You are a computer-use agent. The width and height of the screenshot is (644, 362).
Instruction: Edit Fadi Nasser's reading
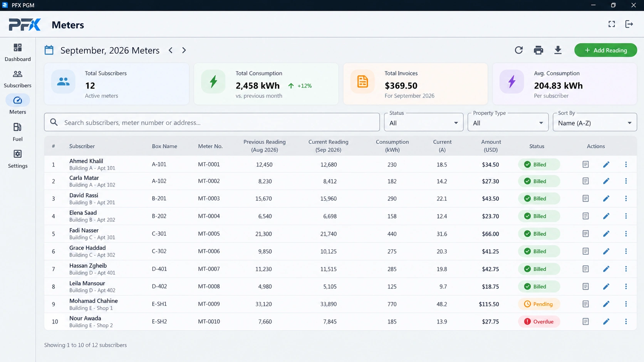(606, 234)
